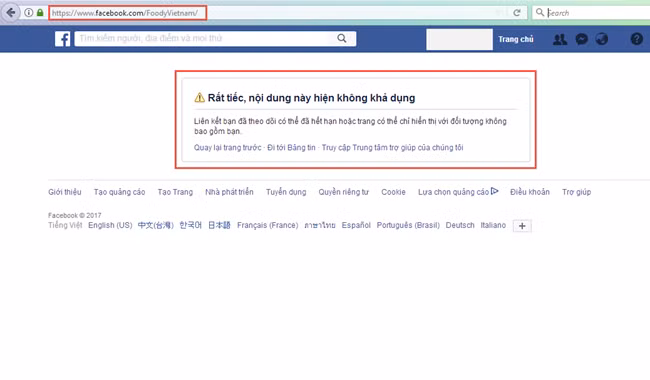Open 'Truy cập Trung tâm trợ giúp' link
Viewport: 650px width, 380px height.
pyautogui.click(x=393, y=148)
